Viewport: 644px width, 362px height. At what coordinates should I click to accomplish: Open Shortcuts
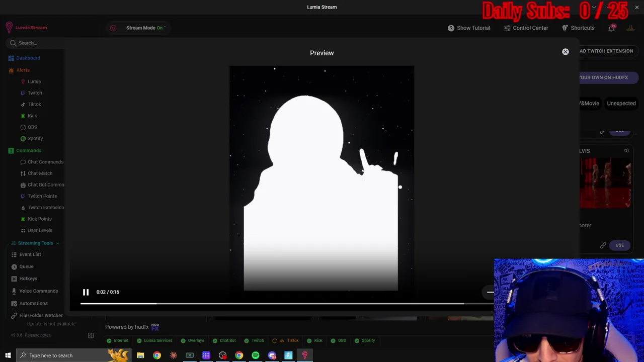point(578,28)
